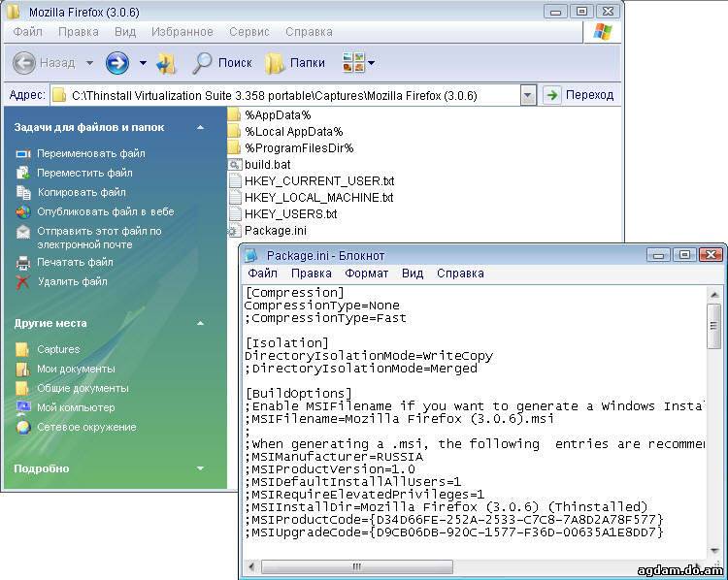This screenshot has width=728, height=580.
Task: Open 'Сетевое окружение' in Other Places
Action: point(86,427)
